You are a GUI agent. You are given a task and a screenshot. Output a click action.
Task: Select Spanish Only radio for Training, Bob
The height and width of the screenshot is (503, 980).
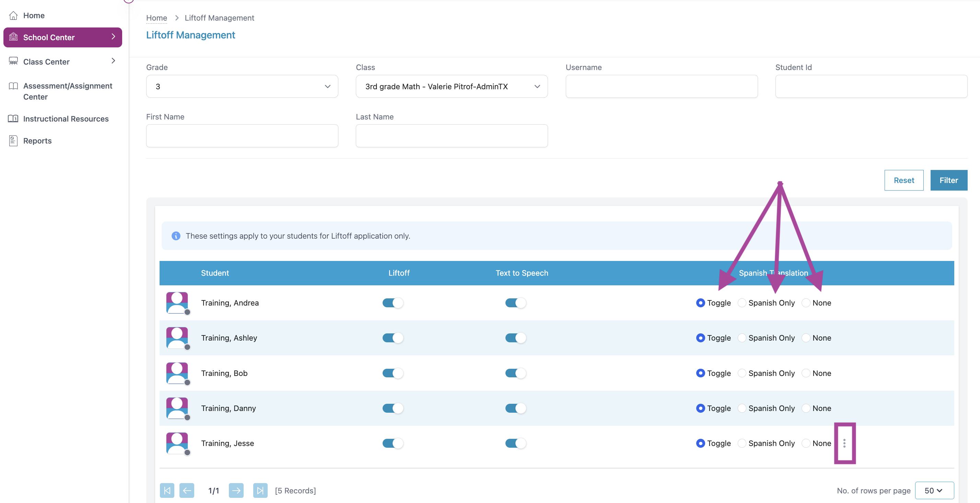click(x=742, y=373)
